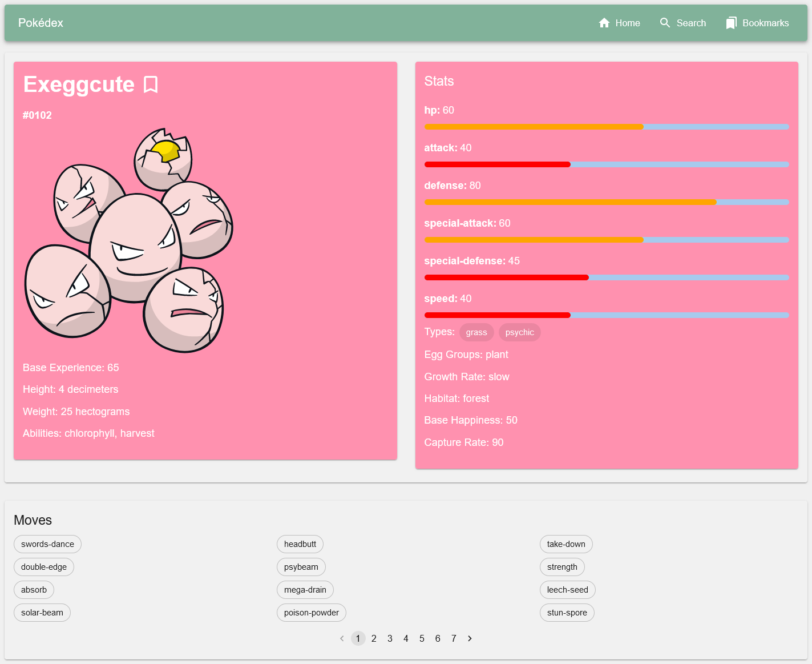
Task: Click the 'Base Happiness: 50' text
Action: point(471,420)
